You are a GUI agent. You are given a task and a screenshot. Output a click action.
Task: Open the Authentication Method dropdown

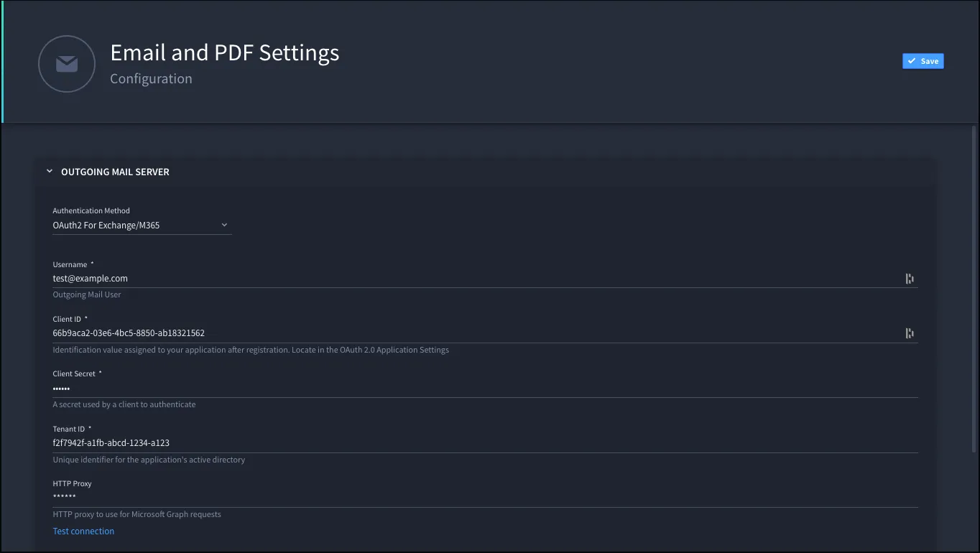point(142,226)
